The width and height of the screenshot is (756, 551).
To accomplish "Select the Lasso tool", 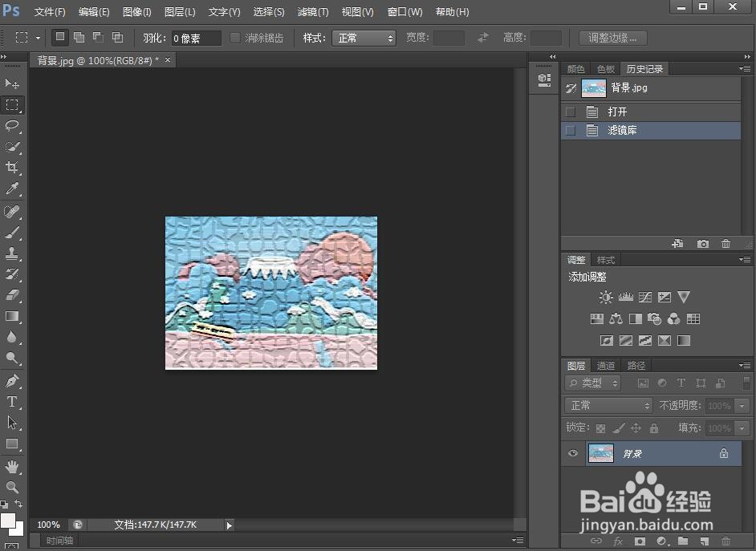I will [12, 126].
